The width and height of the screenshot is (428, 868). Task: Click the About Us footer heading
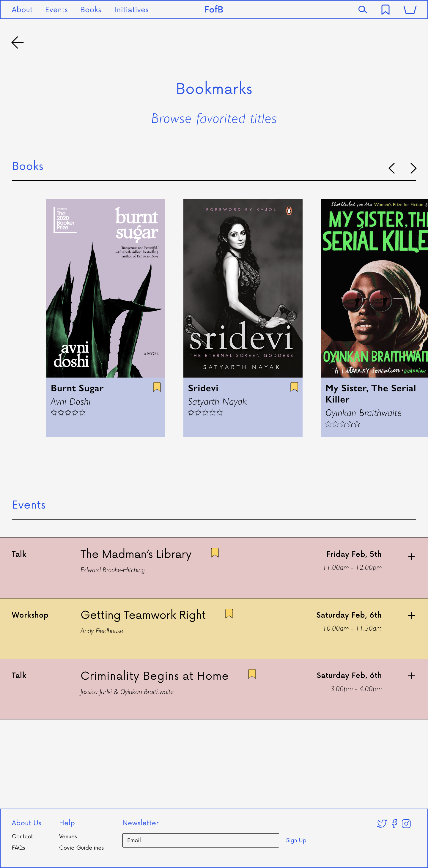click(x=27, y=823)
